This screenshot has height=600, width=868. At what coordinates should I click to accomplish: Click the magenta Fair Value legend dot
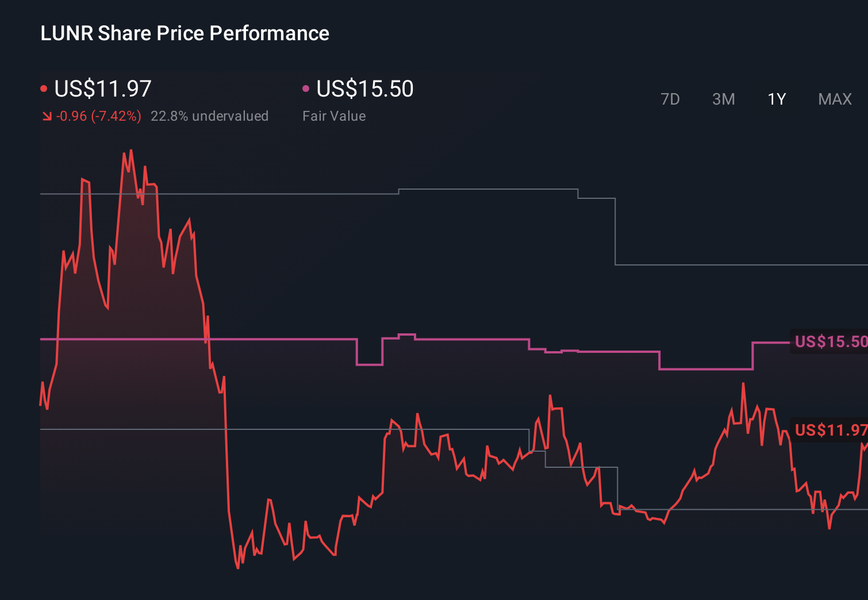pyautogui.click(x=306, y=88)
